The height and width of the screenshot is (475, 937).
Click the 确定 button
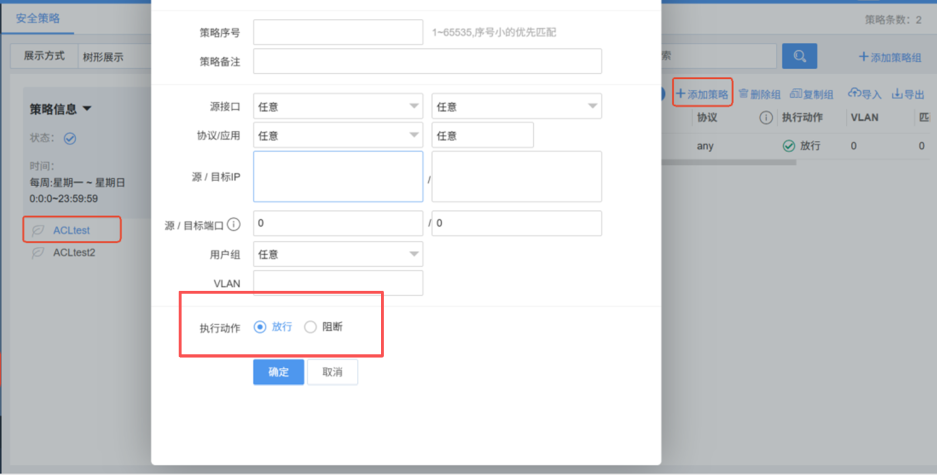[278, 372]
